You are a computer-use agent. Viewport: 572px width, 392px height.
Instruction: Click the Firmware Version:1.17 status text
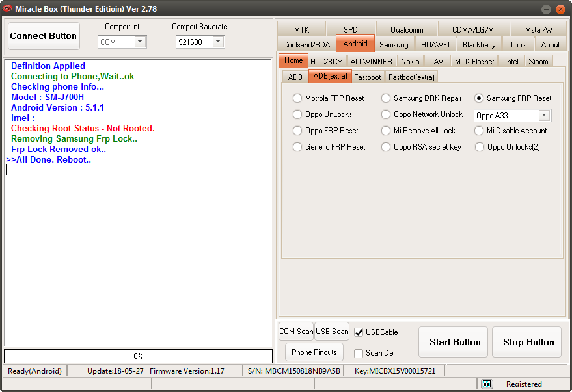click(x=187, y=371)
